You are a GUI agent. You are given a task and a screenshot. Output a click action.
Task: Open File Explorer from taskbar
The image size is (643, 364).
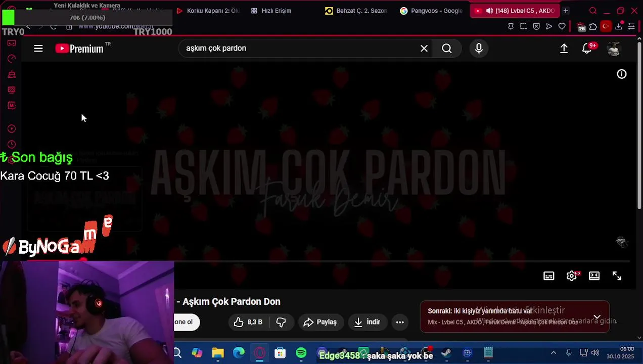click(218, 353)
